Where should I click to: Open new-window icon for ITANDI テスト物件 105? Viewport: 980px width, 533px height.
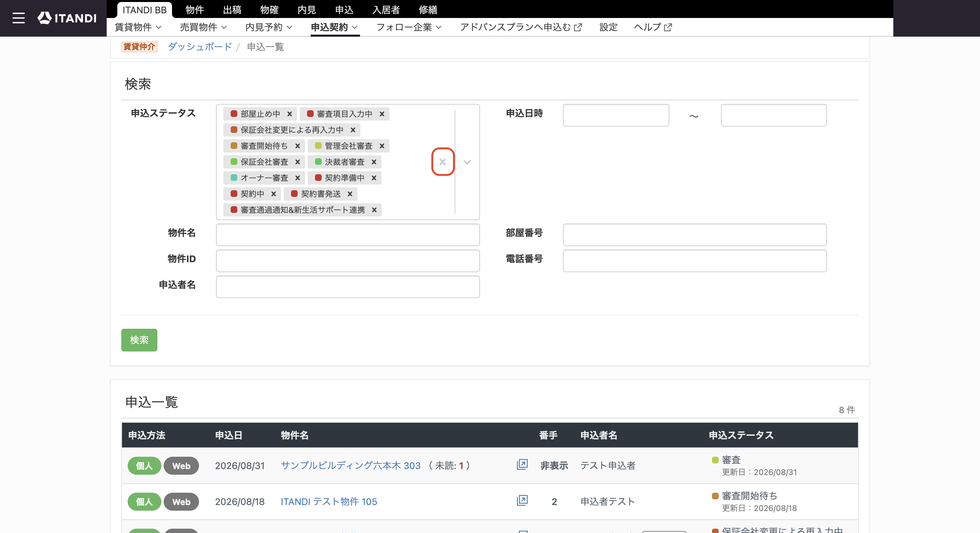coord(522,501)
